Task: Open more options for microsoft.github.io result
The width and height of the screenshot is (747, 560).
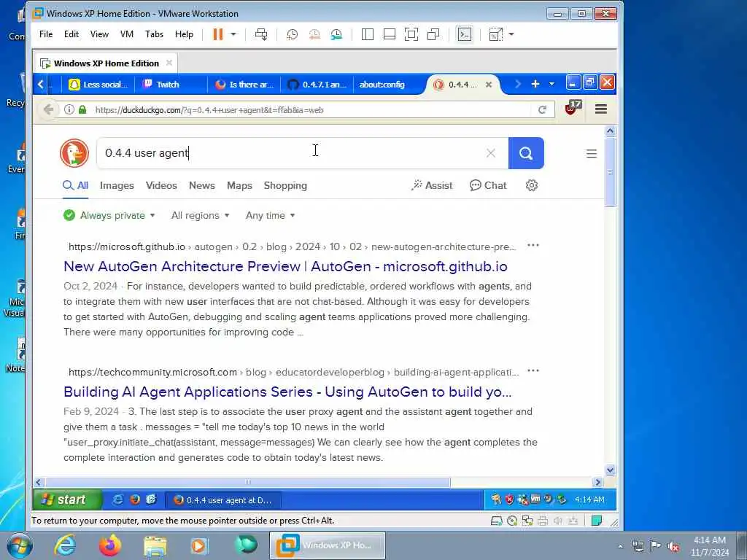Action: [x=533, y=246]
